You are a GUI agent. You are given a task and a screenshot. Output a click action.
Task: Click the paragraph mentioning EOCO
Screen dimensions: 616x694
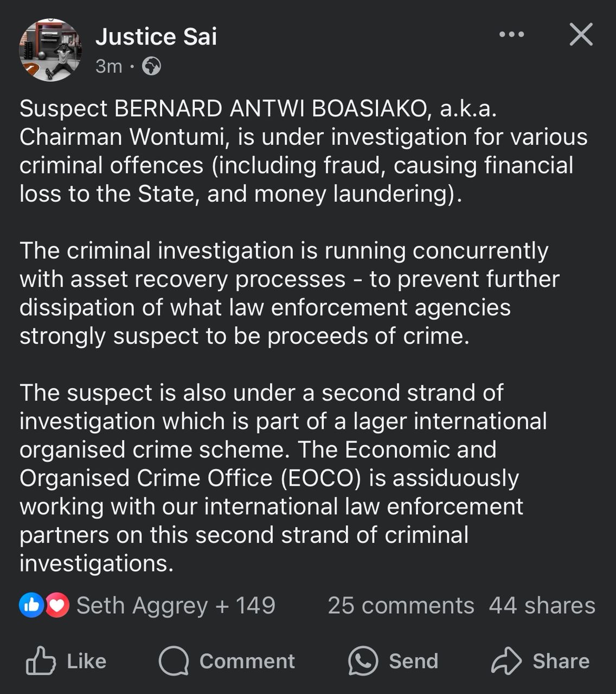click(x=283, y=478)
